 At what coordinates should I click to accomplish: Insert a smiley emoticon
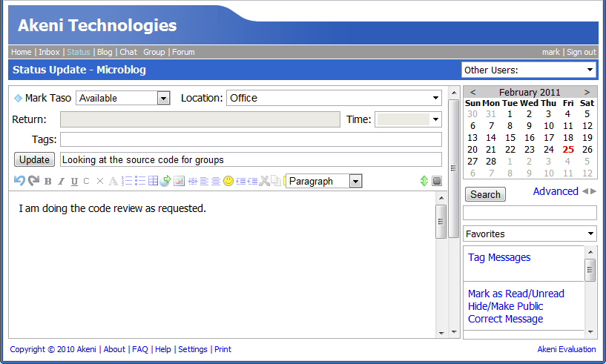pyautogui.click(x=228, y=181)
